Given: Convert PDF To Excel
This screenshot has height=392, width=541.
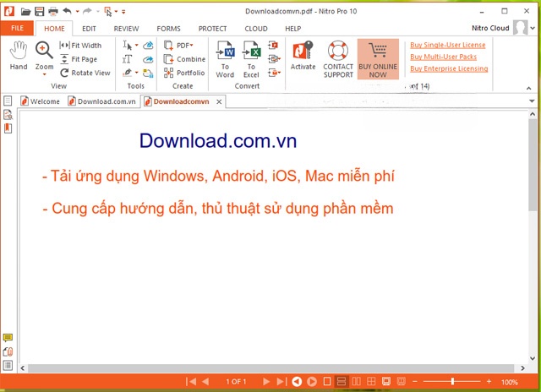Looking at the screenshot, I should [x=251, y=59].
